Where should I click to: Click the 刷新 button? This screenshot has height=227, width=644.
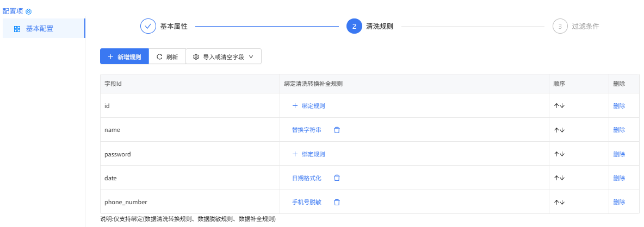pos(167,56)
